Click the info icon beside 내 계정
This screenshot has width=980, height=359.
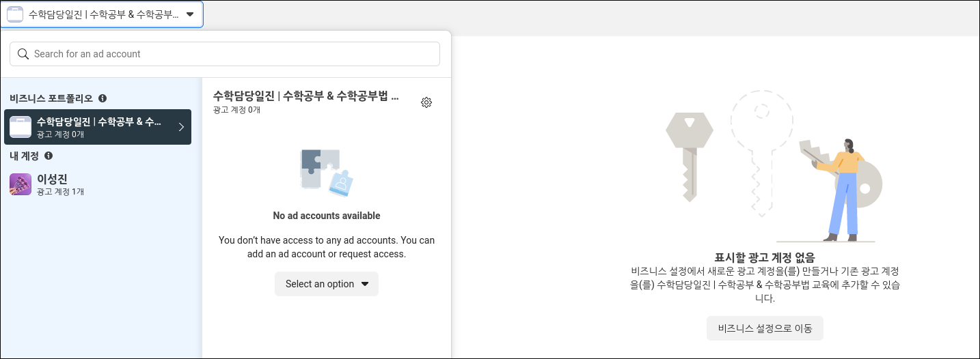(49, 156)
